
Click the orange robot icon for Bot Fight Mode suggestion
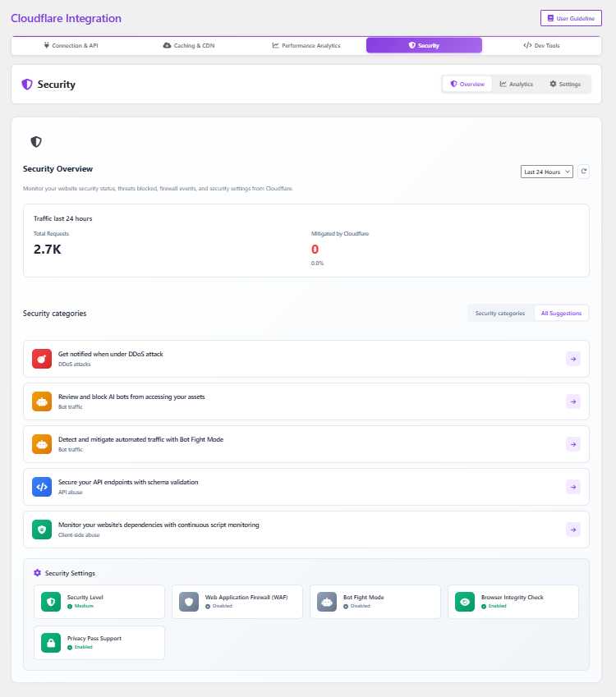click(x=42, y=444)
